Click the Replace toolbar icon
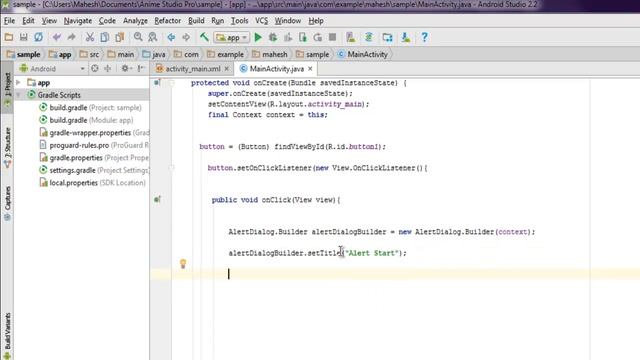This screenshot has height=360, width=640. click(x=153, y=38)
